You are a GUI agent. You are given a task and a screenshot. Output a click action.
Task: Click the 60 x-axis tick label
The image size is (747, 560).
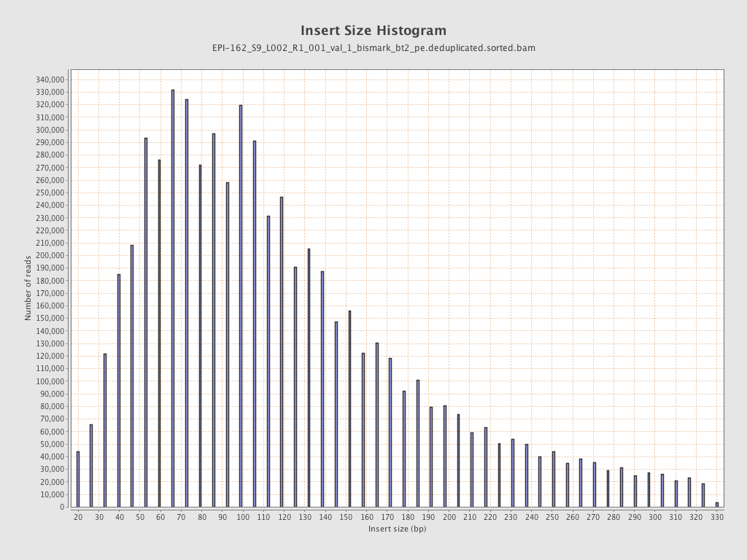coord(160,517)
